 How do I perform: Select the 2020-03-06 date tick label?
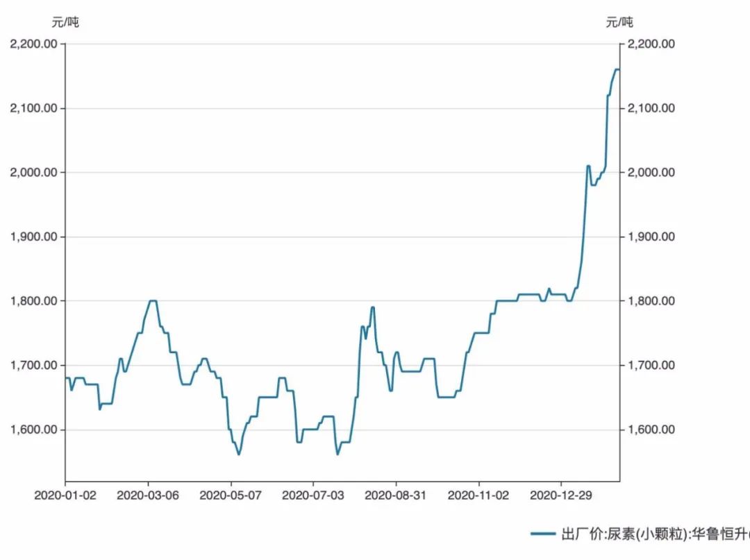(148, 495)
